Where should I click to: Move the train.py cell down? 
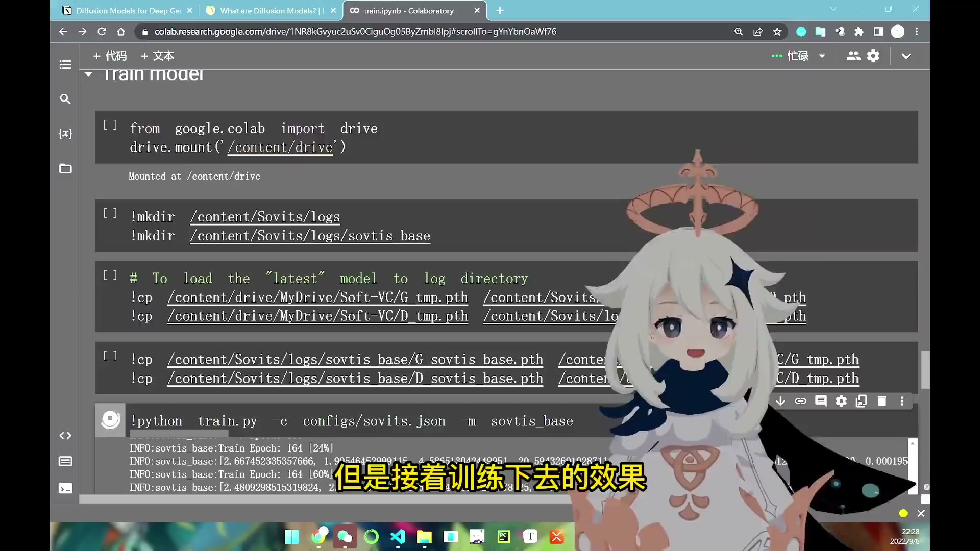click(x=780, y=402)
